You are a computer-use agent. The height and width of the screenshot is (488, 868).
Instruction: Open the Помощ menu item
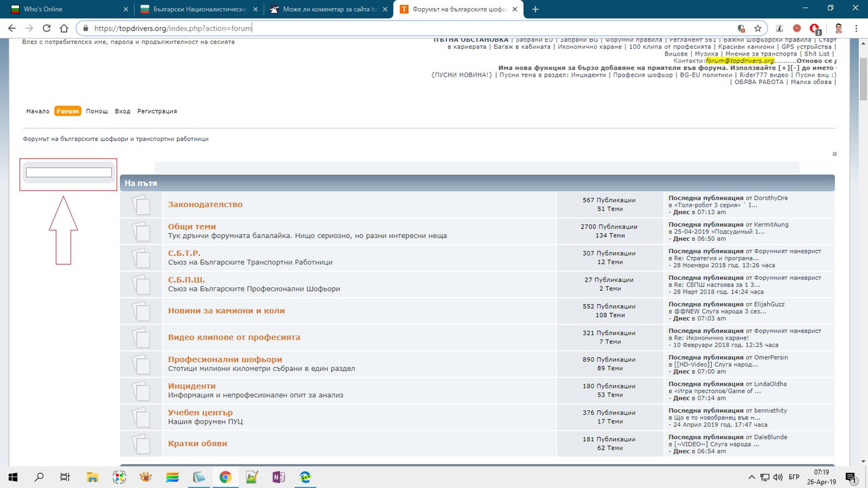click(97, 111)
